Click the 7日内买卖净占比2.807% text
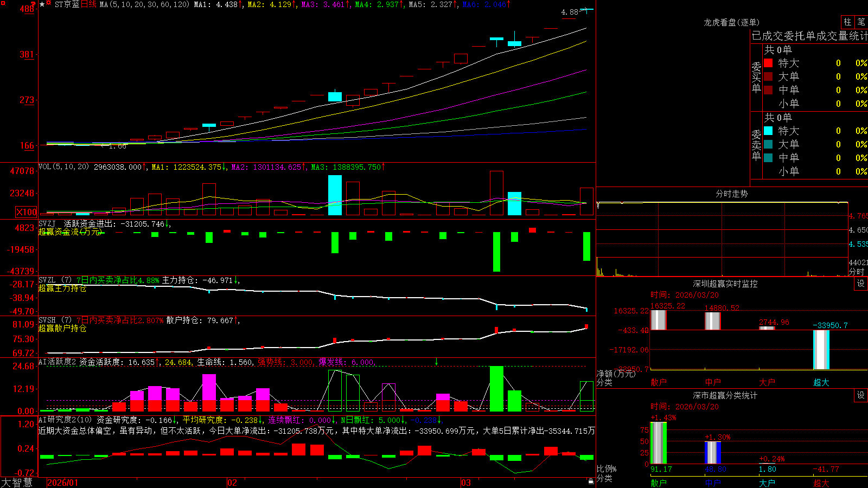Viewport: 868px width, 488px height. click(120, 320)
